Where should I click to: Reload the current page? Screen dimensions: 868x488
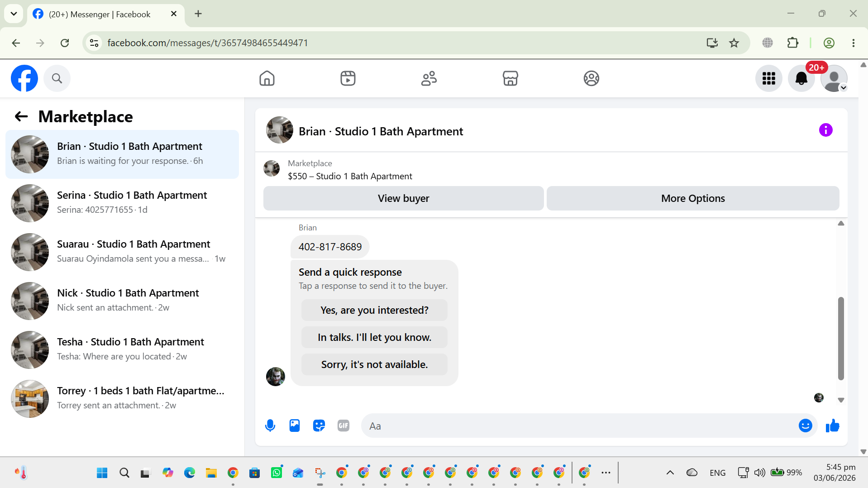65,43
